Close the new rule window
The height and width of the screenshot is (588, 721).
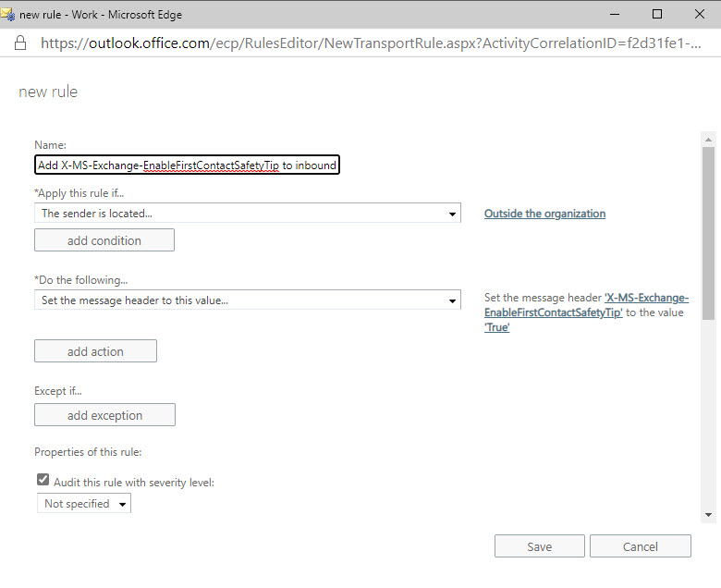coord(700,14)
